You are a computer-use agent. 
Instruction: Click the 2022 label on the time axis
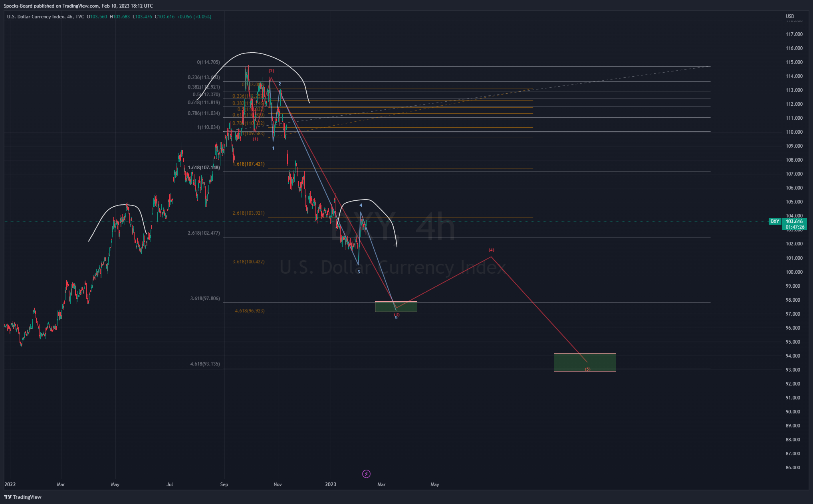tap(10, 484)
